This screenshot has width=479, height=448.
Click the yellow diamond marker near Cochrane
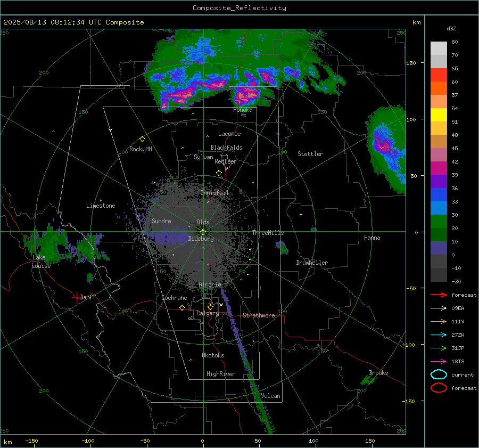click(183, 307)
